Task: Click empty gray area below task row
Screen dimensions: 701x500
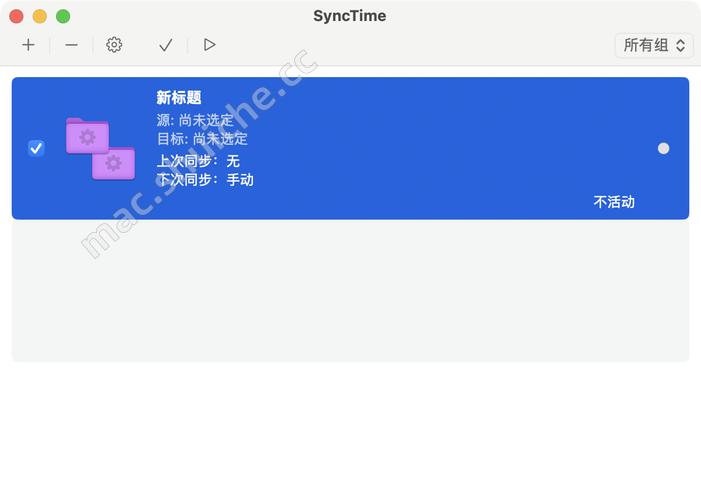Action: point(350,290)
